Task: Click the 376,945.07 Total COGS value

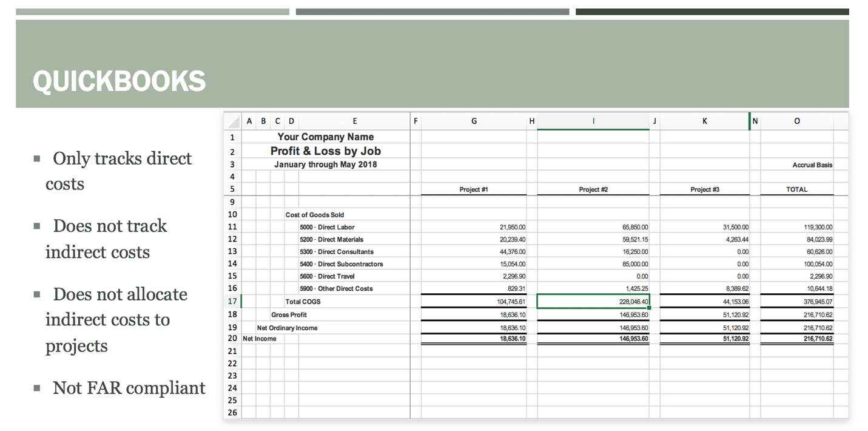Action: coord(817,302)
